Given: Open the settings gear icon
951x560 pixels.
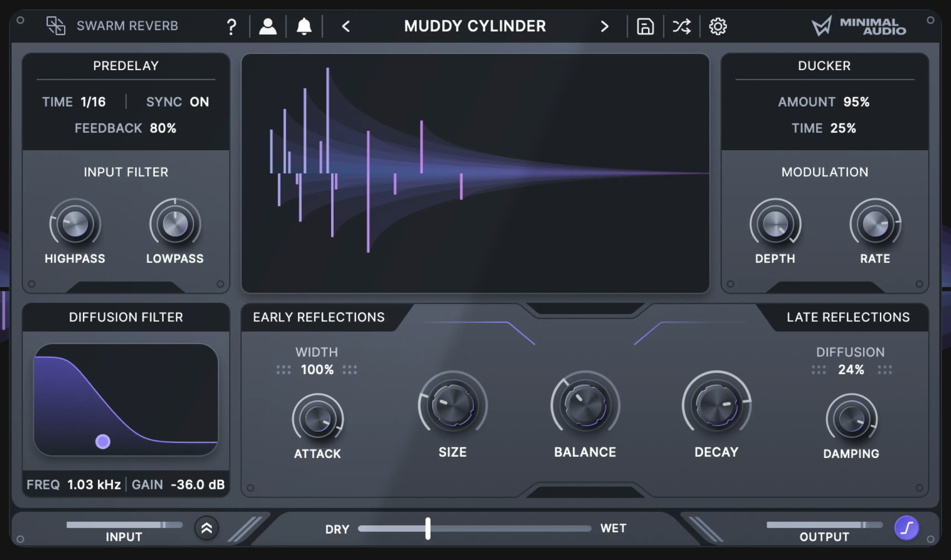Looking at the screenshot, I should click(718, 26).
